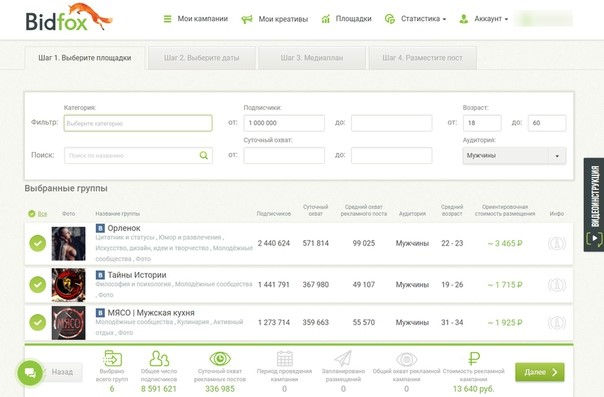Click the pie-chart icon beside Статистика

click(390, 18)
